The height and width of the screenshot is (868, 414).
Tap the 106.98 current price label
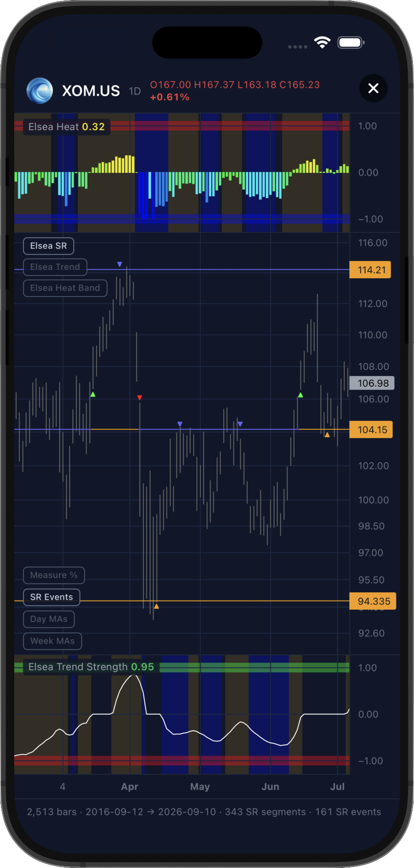[372, 383]
